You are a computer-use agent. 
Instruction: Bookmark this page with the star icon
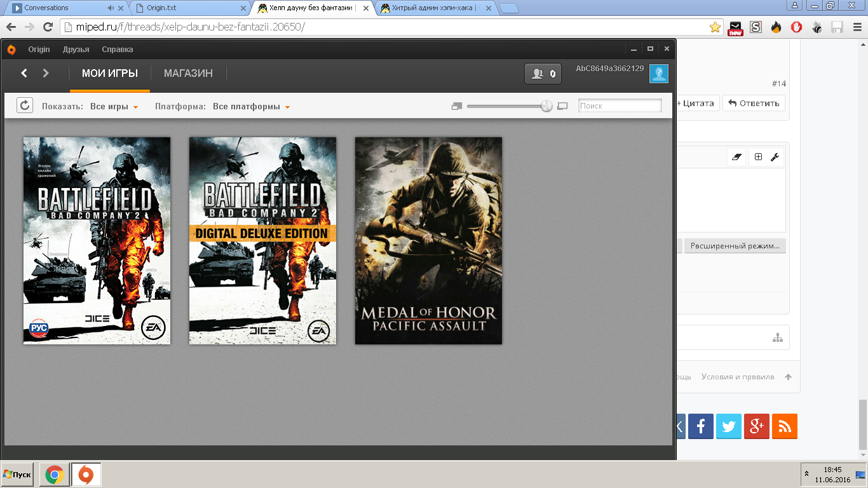click(x=715, y=27)
